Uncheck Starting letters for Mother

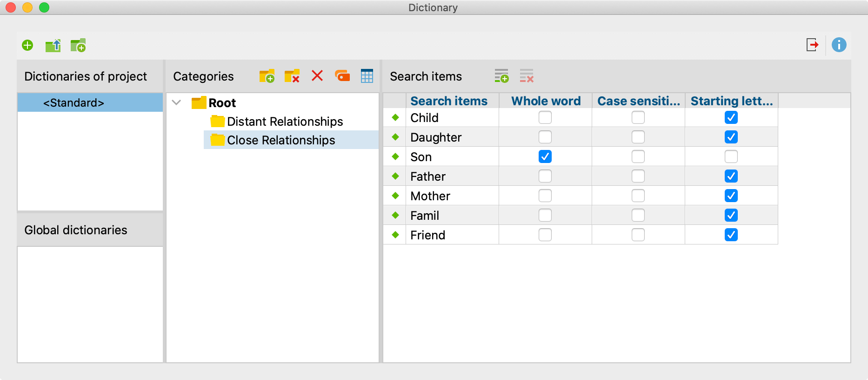point(731,196)
